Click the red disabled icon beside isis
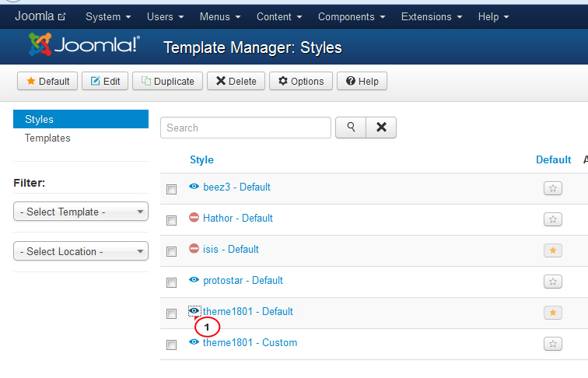 coord(194,249)
